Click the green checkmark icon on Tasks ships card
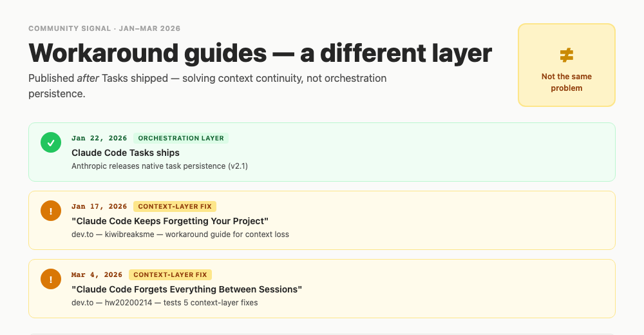644x335 pixels. (x=51, y=142)
